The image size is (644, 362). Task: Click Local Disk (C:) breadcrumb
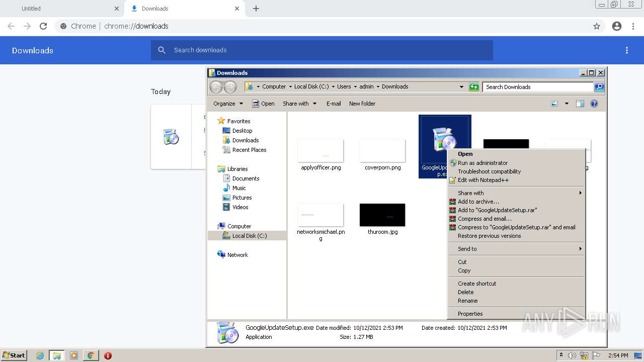click(311, 86)
